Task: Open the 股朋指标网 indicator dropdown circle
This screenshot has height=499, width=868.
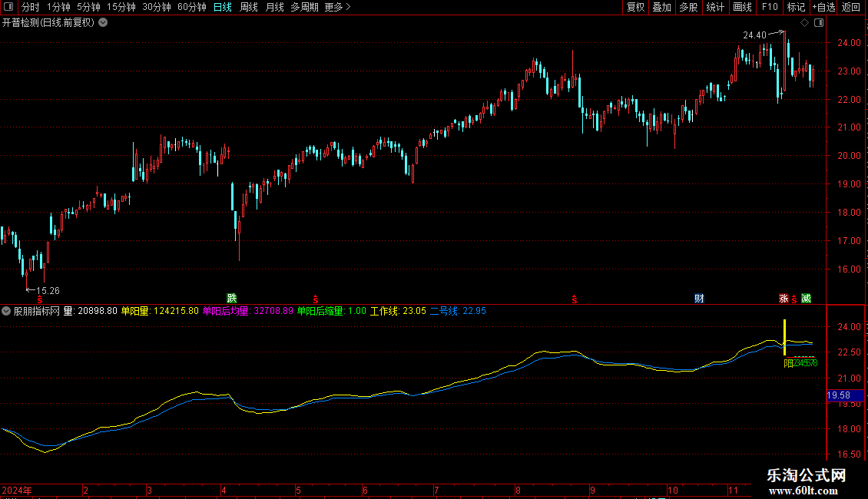Action: point(6,311)
